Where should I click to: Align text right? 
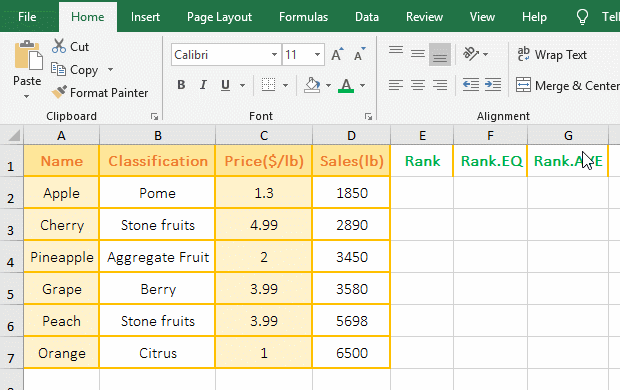pos(440,85)
